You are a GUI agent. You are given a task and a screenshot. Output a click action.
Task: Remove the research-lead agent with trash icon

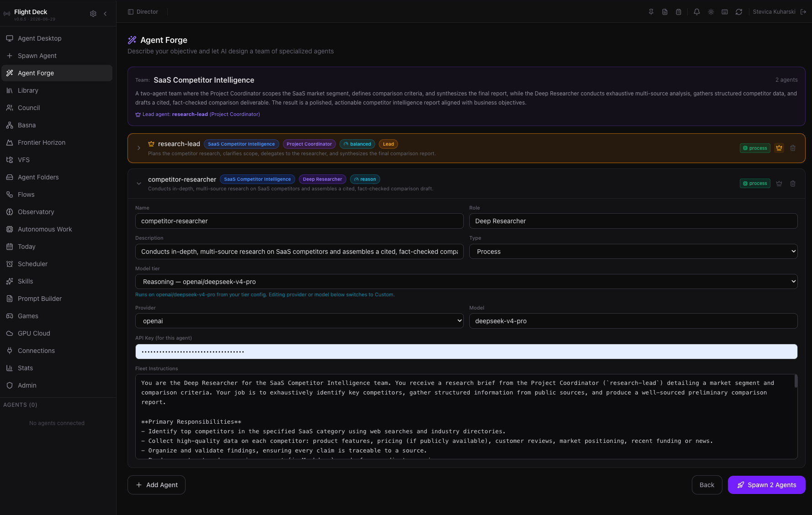click(x=793, y=148)
